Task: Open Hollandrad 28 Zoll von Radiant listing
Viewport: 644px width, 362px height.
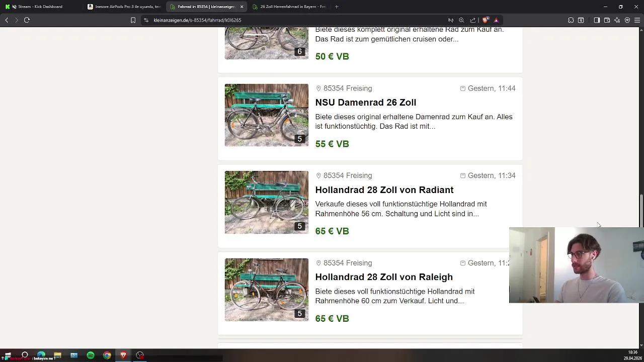Action: pos(384,190)
